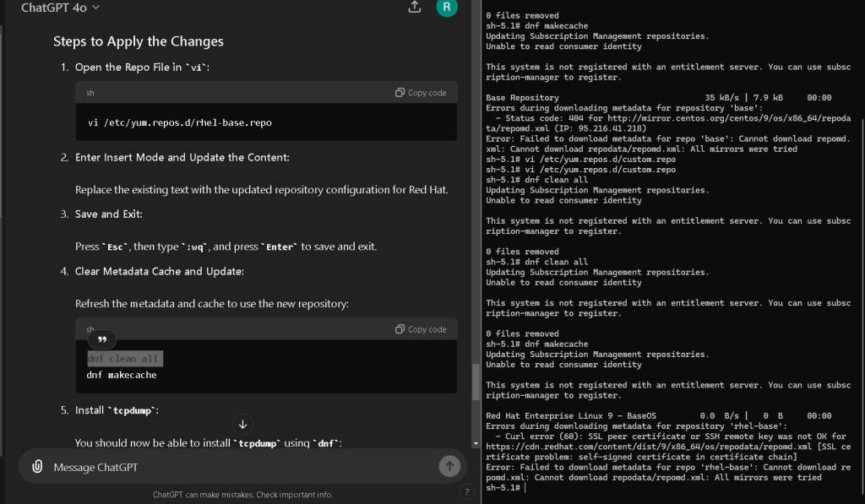Click the highlighted 'dnf clean all' text
The image size is (865, 504).
click(125, 359)
